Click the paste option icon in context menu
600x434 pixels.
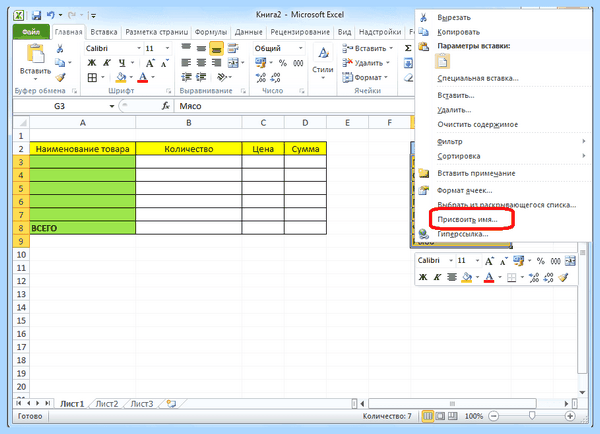(442, 61)
